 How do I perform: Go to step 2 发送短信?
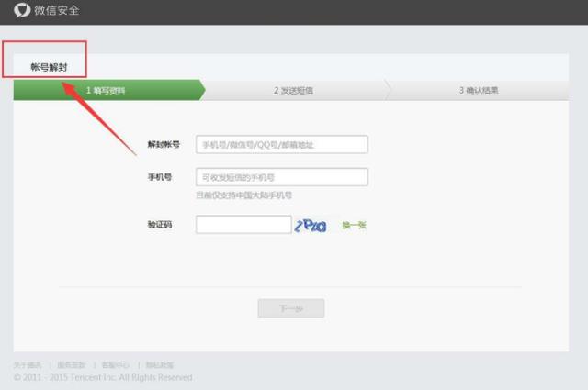(293, 90)
